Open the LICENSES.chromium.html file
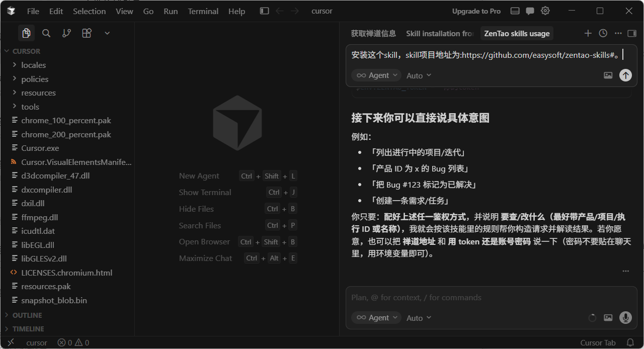This screenshot has width=644, height=349. tap(67, 273)
